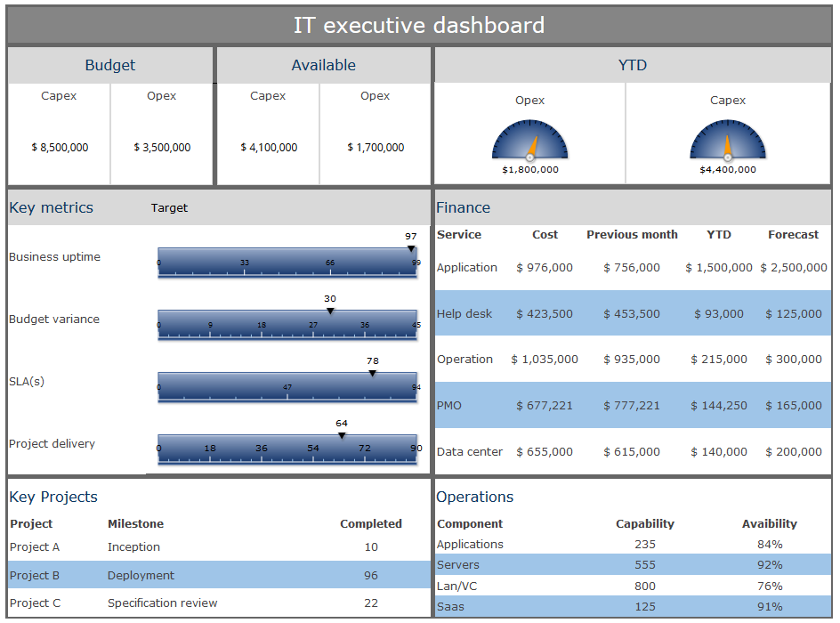
Task: Click the Budget section header
Action: (109, 65)
